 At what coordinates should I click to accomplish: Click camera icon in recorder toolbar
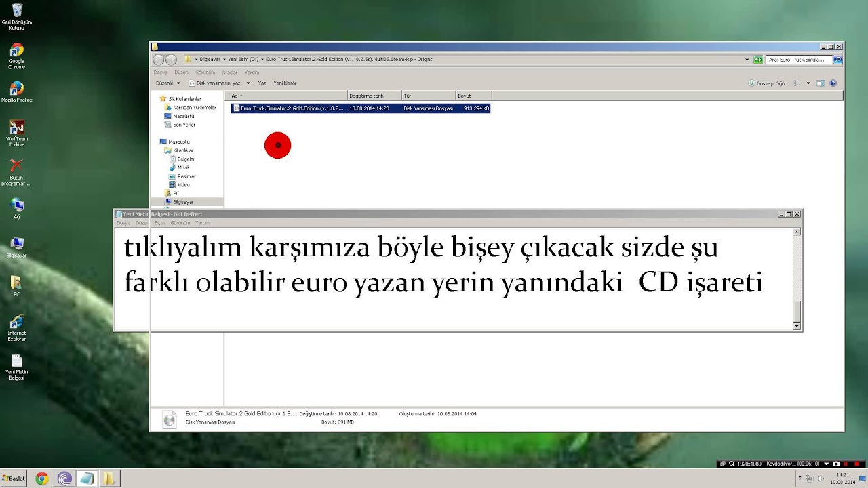[836, 464]
